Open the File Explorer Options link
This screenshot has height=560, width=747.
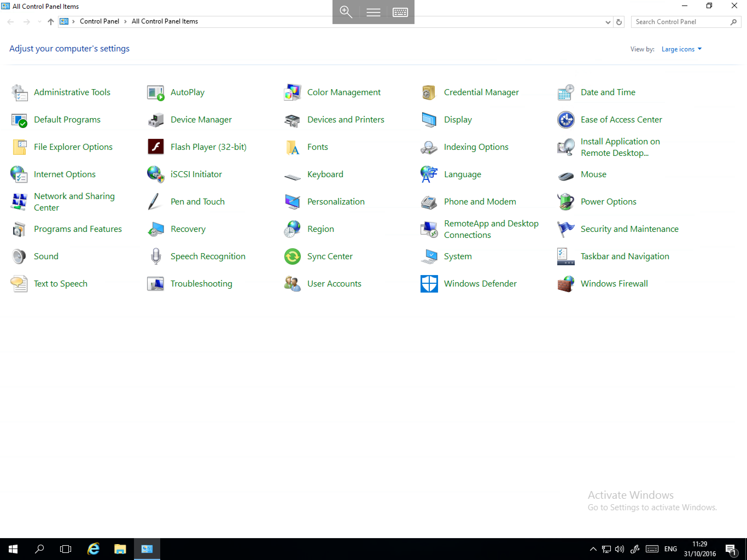pos(73,147)
